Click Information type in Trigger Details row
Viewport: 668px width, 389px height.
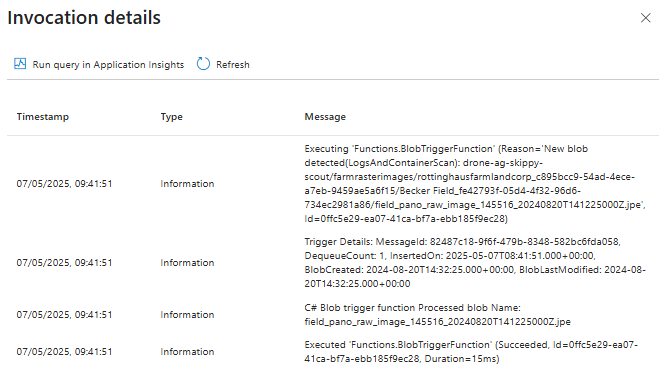coord(187,262)
